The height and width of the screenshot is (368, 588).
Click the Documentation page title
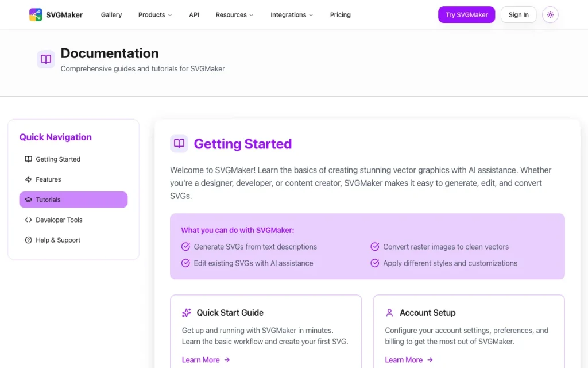pos(110,53)
